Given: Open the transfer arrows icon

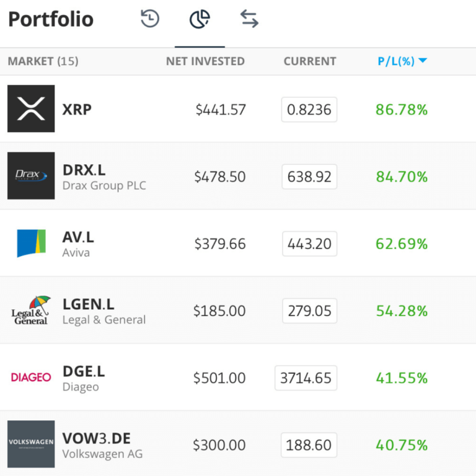Looking at the screenshot, I should point(249,19).
